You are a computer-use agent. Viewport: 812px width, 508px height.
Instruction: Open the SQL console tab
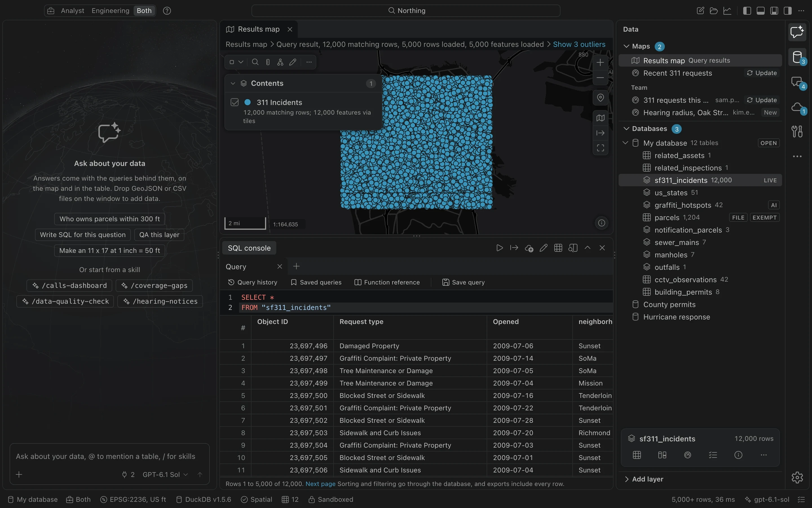coord(249,248)
